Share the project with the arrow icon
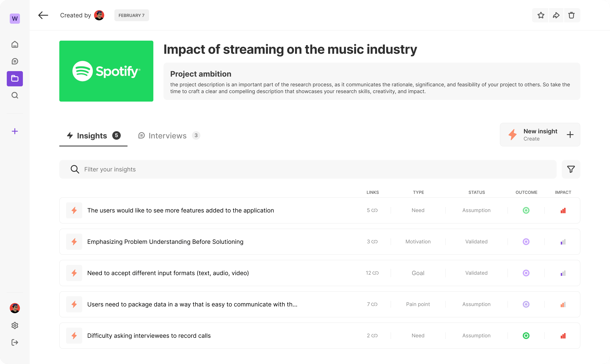Image resolution: width=610 pixels, height=364 pixels. coord(556,15)
